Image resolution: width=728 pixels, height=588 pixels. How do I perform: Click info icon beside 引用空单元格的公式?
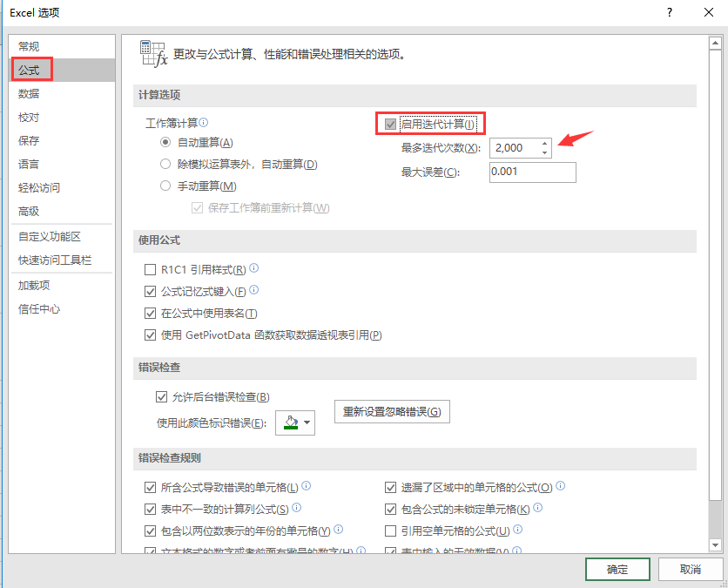(x=518, y=529)
